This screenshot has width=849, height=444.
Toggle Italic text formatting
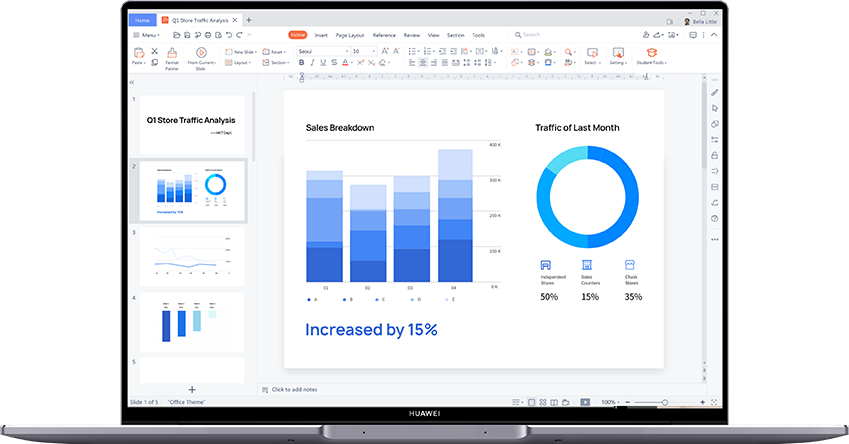coord(312,62)
